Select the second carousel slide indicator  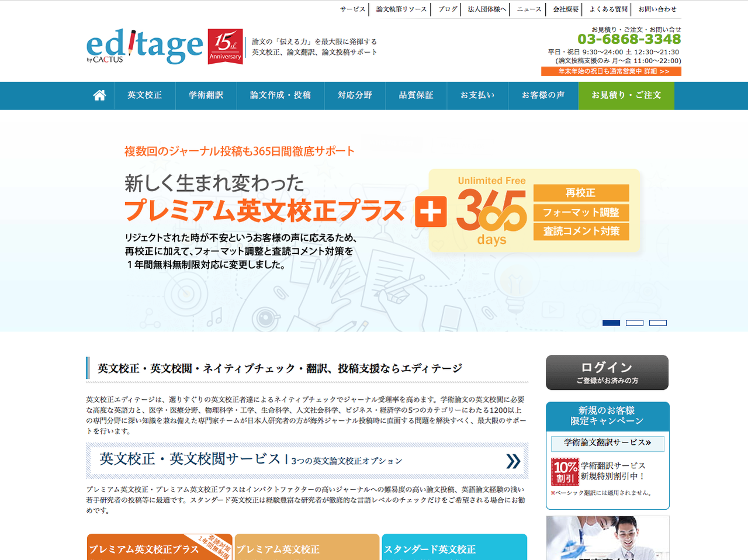click(x=635, y=323)
